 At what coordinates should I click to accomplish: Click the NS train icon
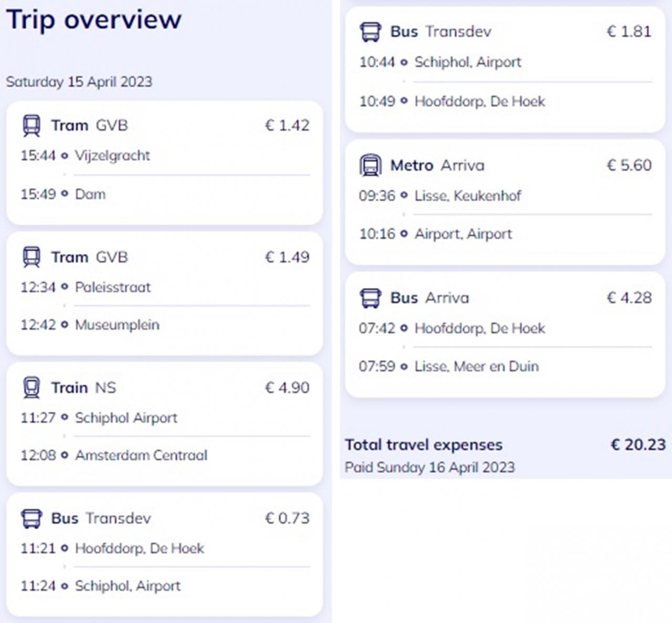point(31,388)
